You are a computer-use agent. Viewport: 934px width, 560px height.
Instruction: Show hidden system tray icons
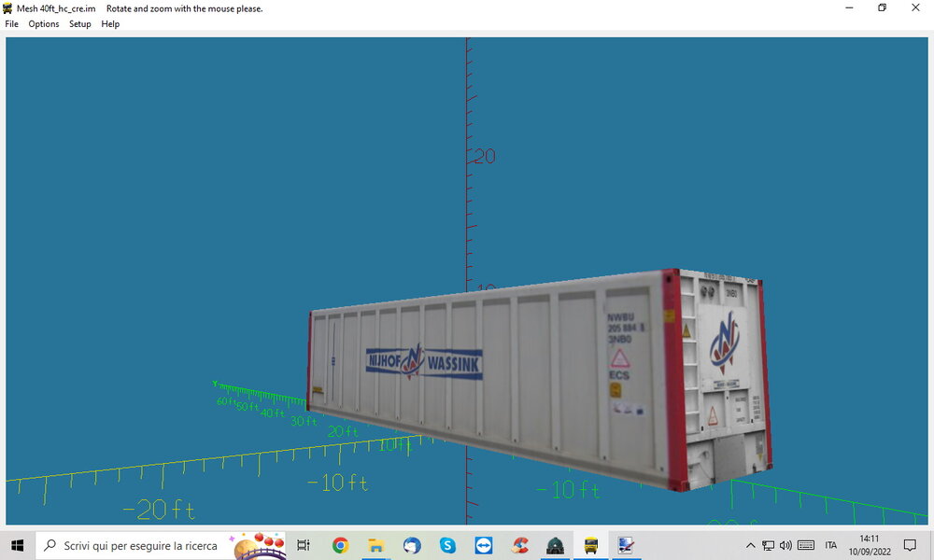[751, 545]
